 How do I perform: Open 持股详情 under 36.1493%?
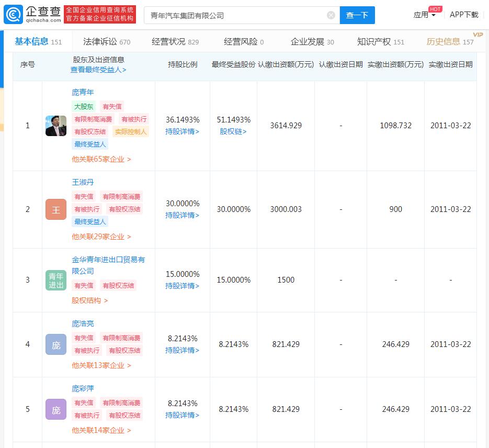[182, 132]
